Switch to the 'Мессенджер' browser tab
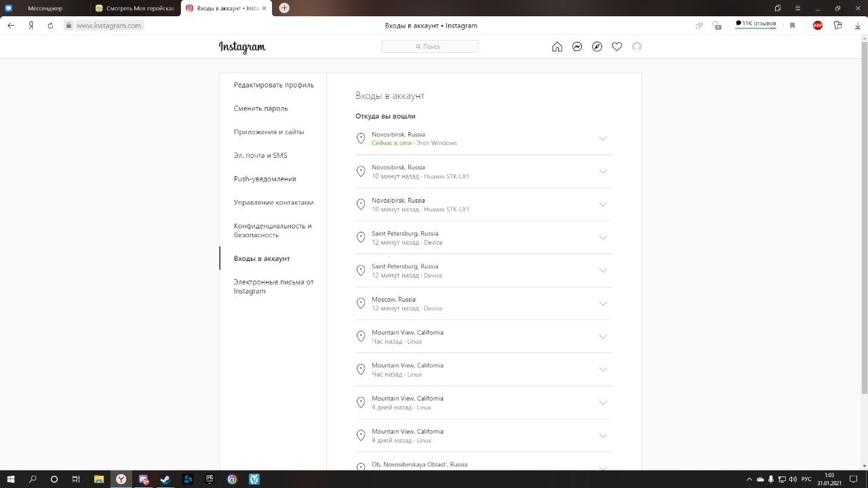The image size is (868, 488). click(x=45, y=8)
